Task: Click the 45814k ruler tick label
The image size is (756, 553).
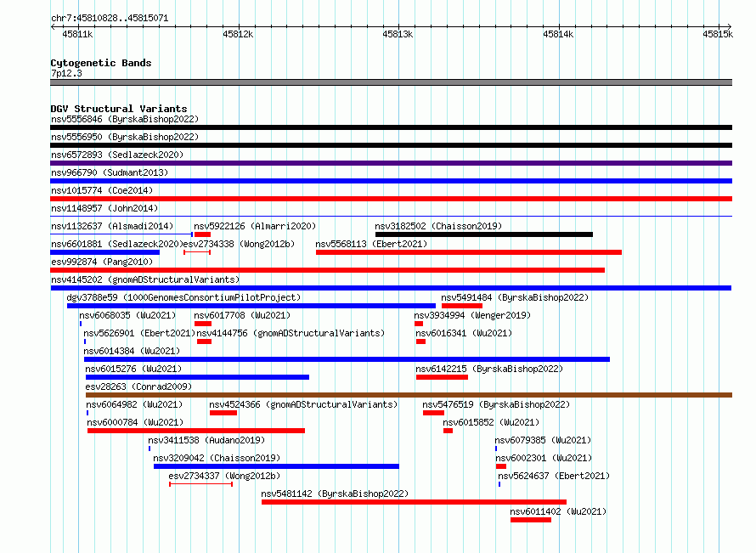Action: coord(558,34)
